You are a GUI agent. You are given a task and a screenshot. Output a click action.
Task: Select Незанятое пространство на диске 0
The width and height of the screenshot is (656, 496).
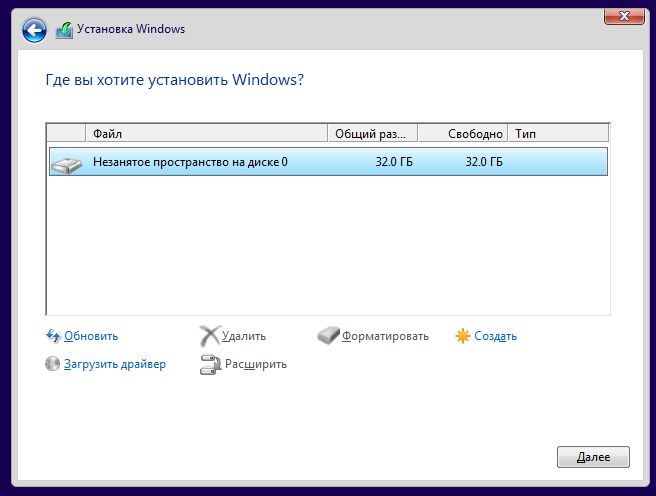[328, 162]
